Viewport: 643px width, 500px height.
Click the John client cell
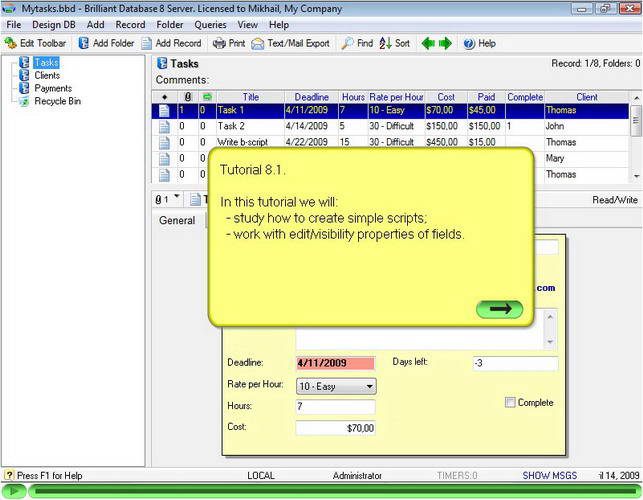click(587, 126)
